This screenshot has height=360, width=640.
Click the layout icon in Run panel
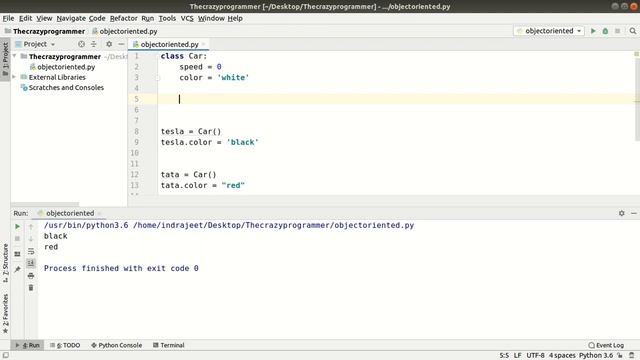(17, 254)
